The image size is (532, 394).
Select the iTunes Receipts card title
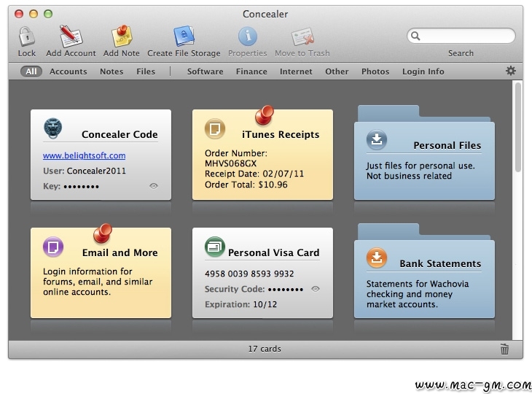(x=281, y=134)
